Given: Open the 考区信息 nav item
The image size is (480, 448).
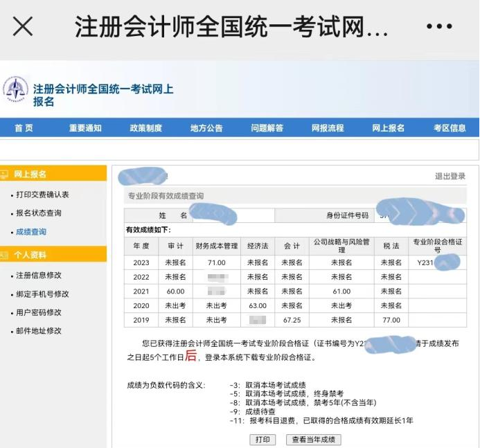Looking at the screenshot, I should point(450,128).
